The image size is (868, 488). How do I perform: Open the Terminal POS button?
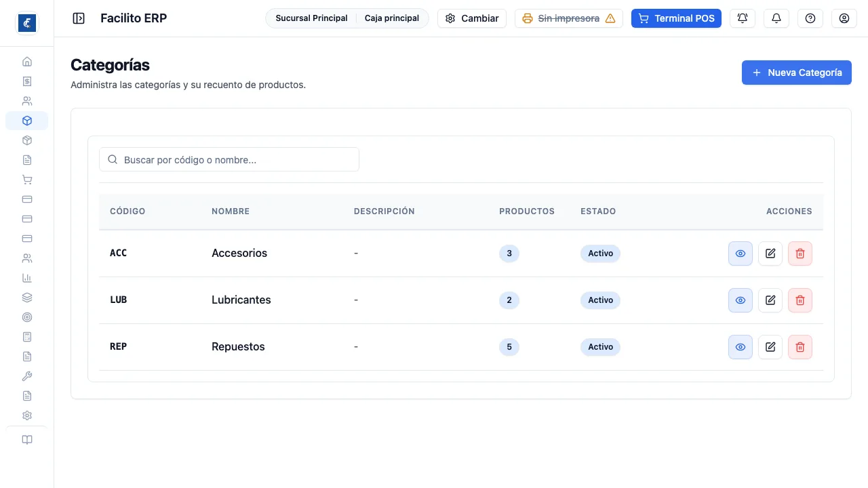(676, 18)
